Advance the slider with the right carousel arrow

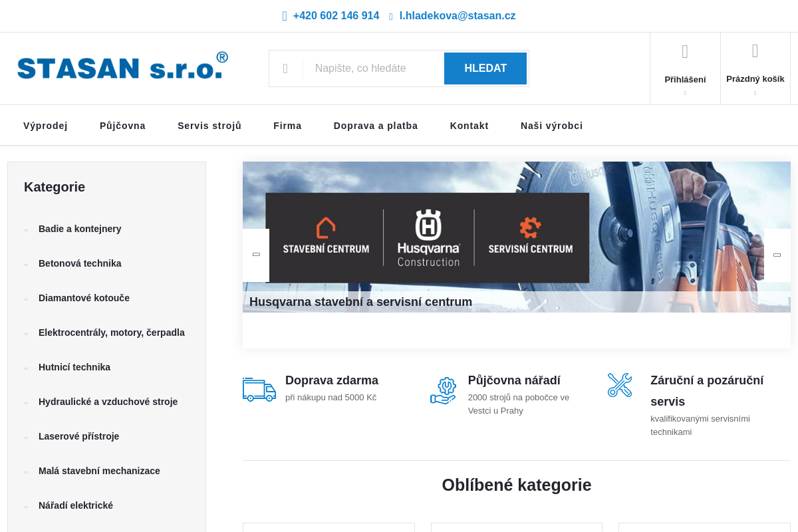click(x=777, y=254)
